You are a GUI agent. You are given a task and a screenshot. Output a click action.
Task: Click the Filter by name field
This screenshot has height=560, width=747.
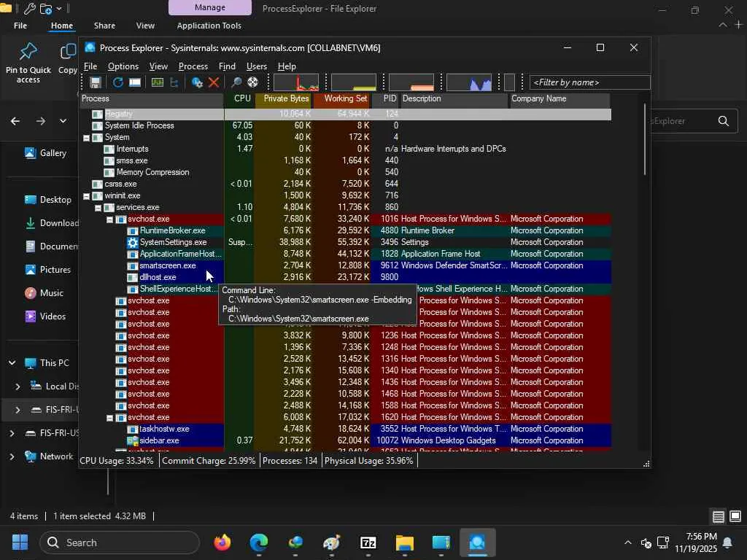click(x=589, y=82)
